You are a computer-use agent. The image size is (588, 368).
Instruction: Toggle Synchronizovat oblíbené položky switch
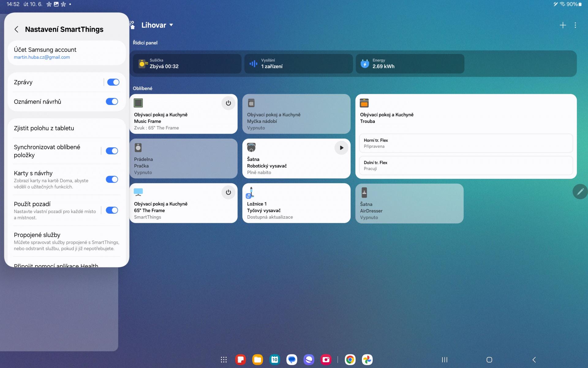[112, 151]
